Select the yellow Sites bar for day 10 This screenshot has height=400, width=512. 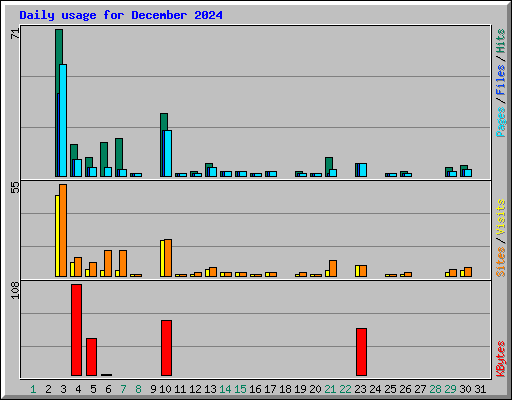tap(162, 258)
